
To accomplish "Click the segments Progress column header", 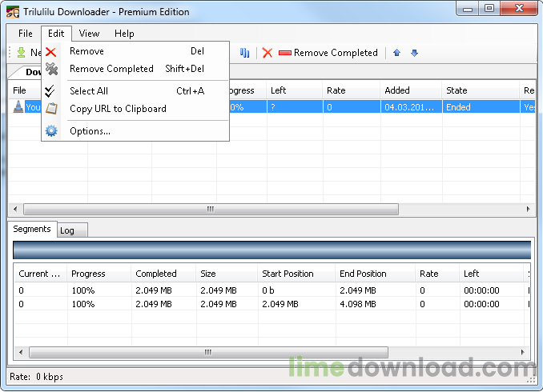I will tap(99, 274).
